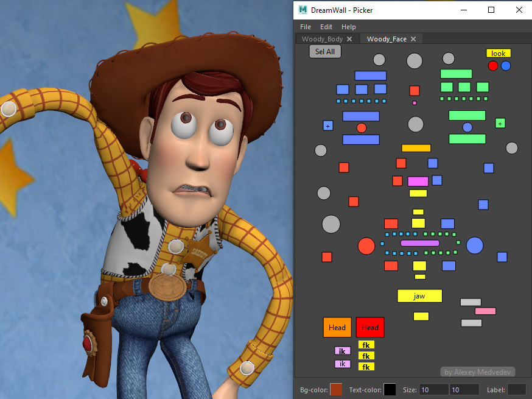Select the small red circle eye control

coord(362,128)
